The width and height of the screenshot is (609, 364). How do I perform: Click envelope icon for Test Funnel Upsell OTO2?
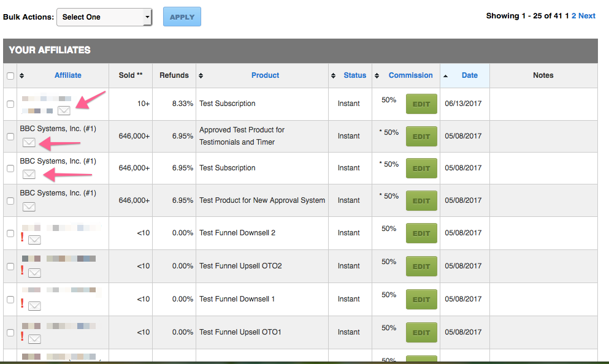coord(34,273)
